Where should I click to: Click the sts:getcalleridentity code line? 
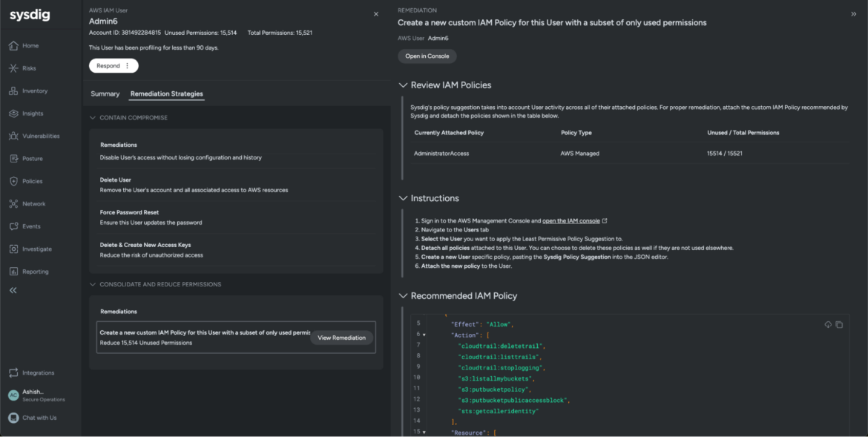click(499, 411)
